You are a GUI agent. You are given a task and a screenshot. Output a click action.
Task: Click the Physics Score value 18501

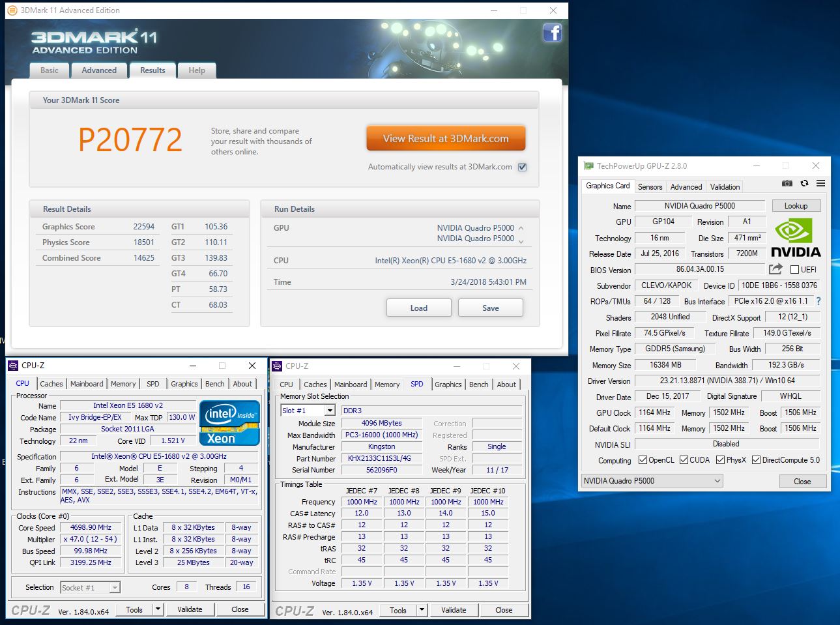click(143, 242)
